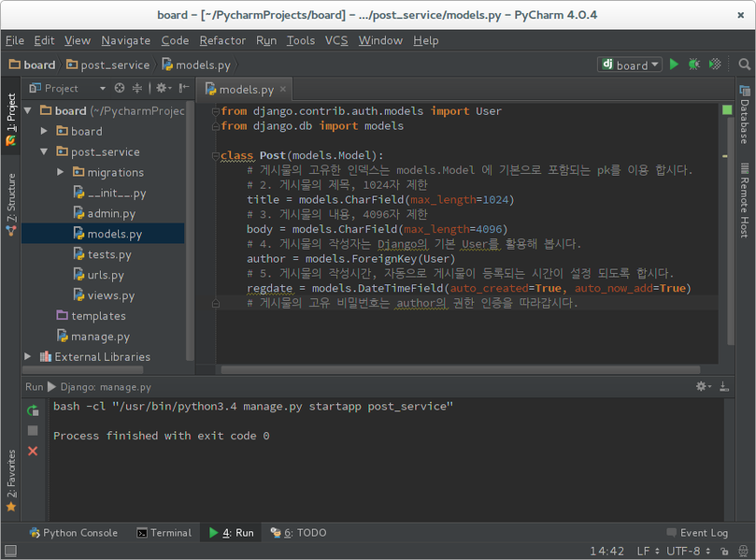Select models.py in the project tree
756x560 pixels.
tap(107, 234)
